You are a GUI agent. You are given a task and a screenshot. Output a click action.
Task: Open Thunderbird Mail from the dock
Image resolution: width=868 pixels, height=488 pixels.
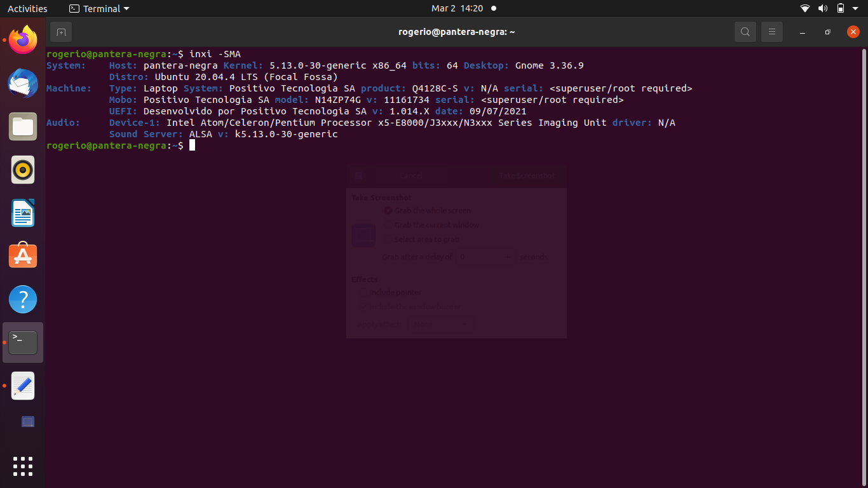point(23,83)
